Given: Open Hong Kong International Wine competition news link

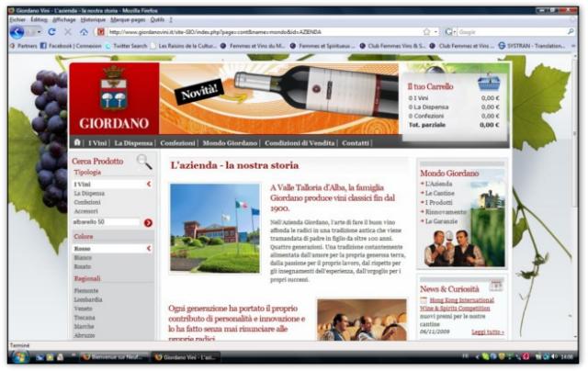Looking at the screenshot, I should [x=458, y=304].
